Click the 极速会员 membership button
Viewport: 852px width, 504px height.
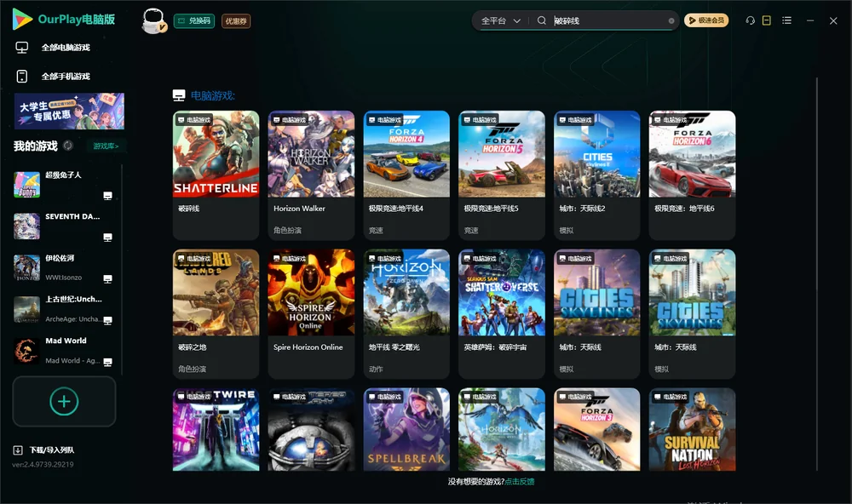click(x=705, y=20)
